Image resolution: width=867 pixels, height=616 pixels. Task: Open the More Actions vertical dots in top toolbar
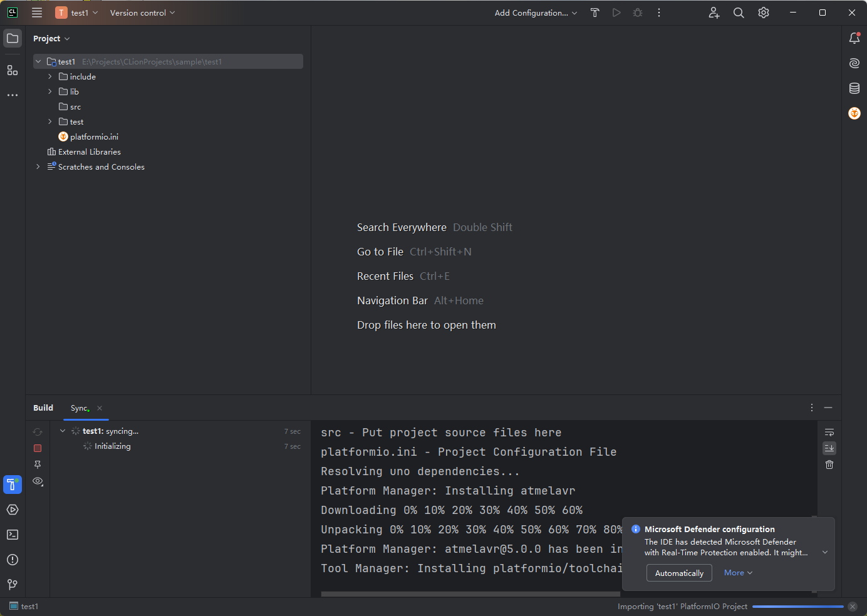659,13
